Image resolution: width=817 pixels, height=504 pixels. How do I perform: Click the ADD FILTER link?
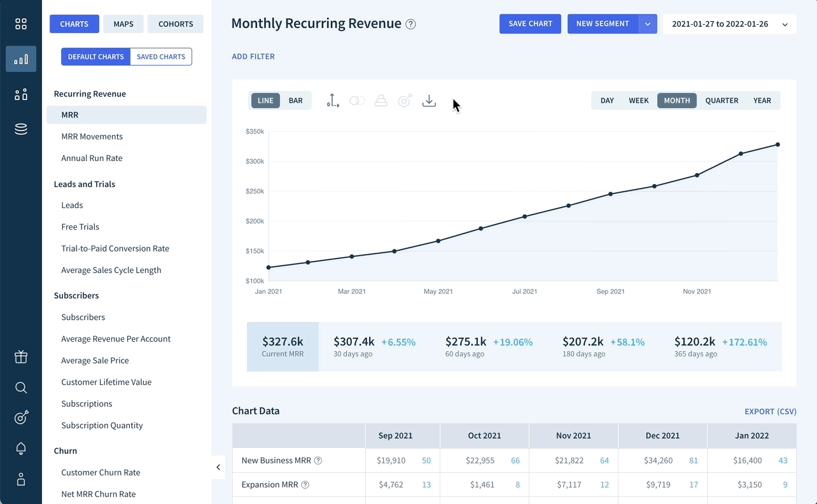253,57
